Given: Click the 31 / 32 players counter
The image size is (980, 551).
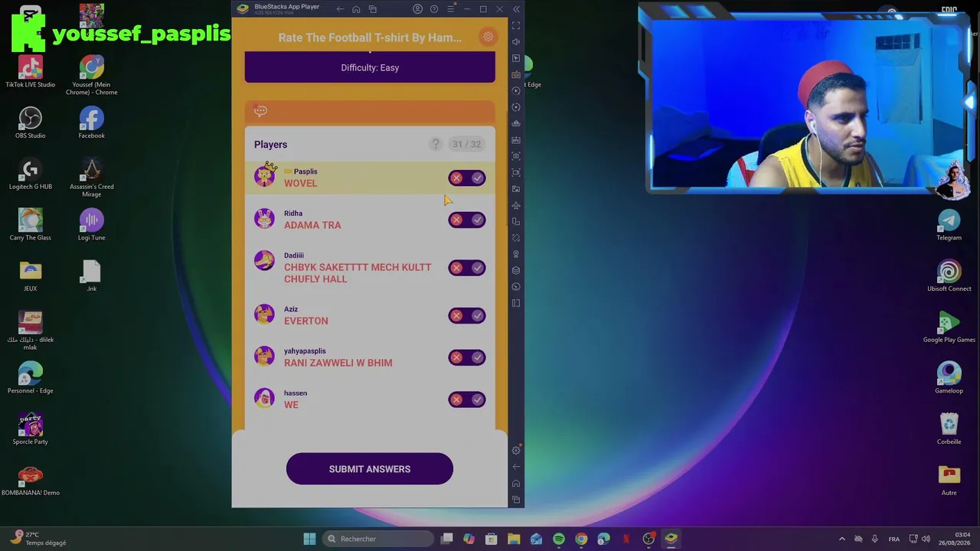Looking at the screenshot, I should coord(466,144).
